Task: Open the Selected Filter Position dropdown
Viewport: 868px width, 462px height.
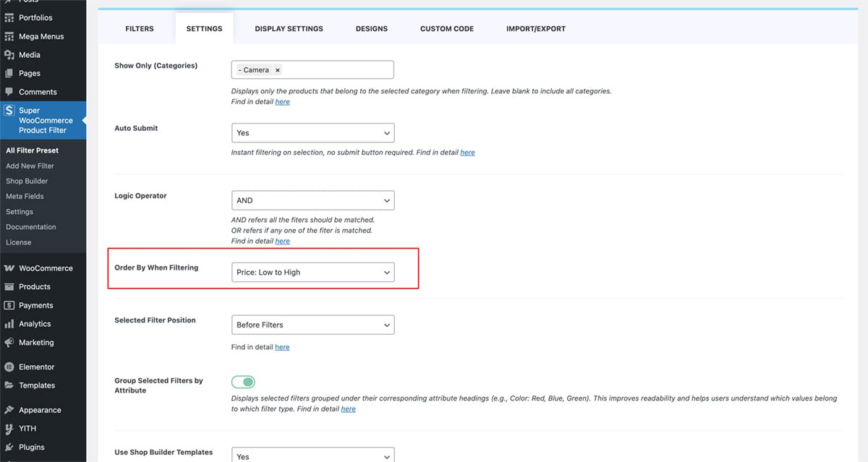Action: 312,325
